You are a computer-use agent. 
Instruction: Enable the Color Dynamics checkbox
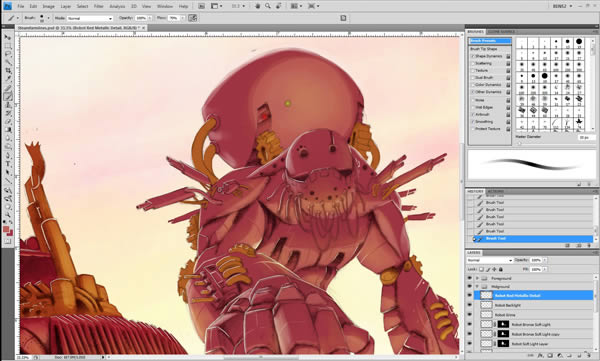coord(473,85)
